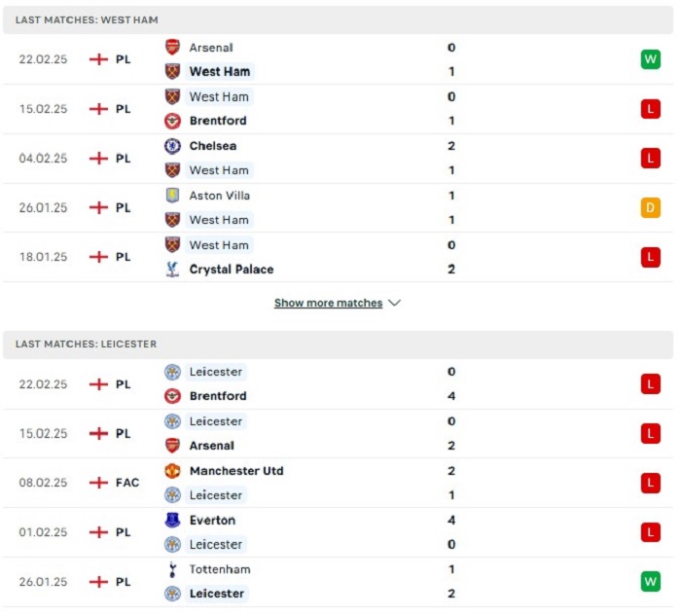Image resolution: width=681 pixels, height=616 pixels.
Task: Select the Last Matches: Leicester header
Action: [x=338, y=344]
